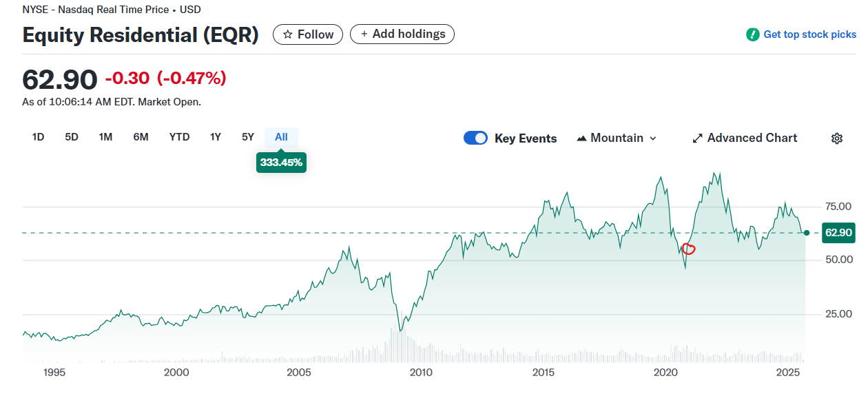Select the 5Y time range
Screen dimensions: 868x394
(x=248, y=137)
